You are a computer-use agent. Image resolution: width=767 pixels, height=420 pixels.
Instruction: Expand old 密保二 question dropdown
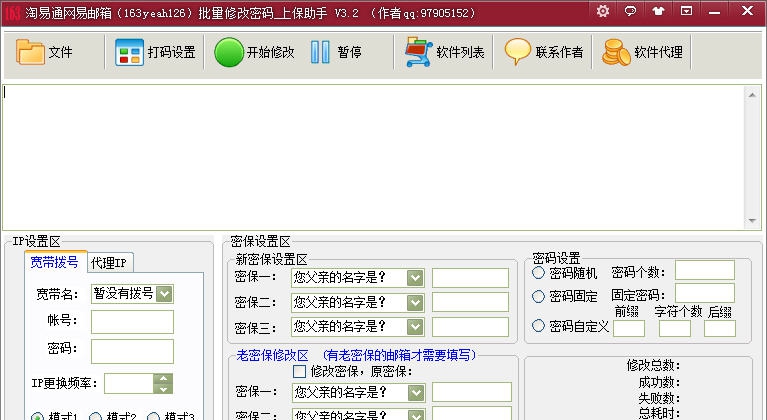coord(416,415)
